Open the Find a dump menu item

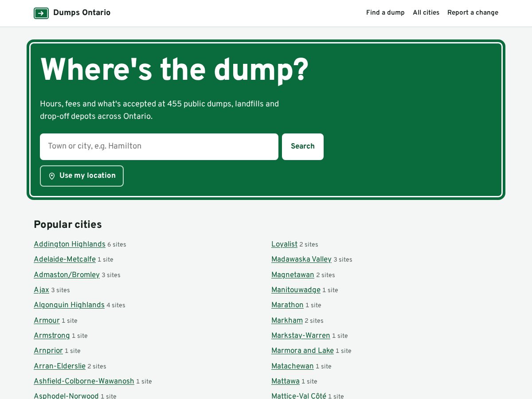pos(385,13)
